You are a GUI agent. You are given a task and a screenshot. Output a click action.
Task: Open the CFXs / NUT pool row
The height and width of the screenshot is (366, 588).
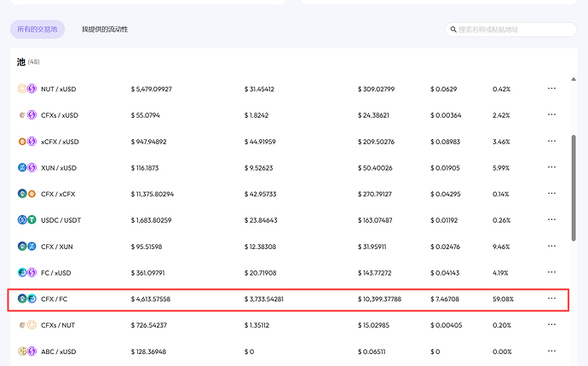(x=289, y=325)
